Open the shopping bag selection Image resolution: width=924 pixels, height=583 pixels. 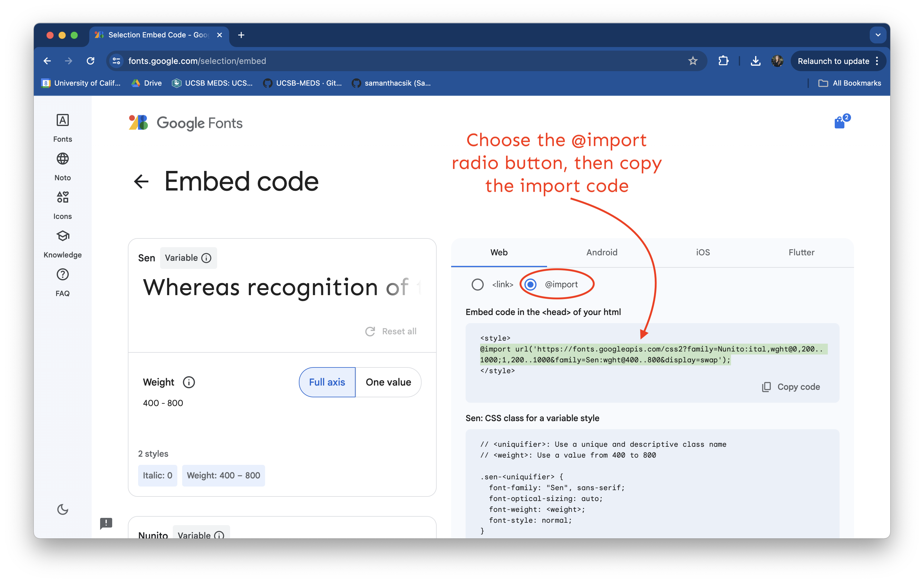[x=839, y=123]
